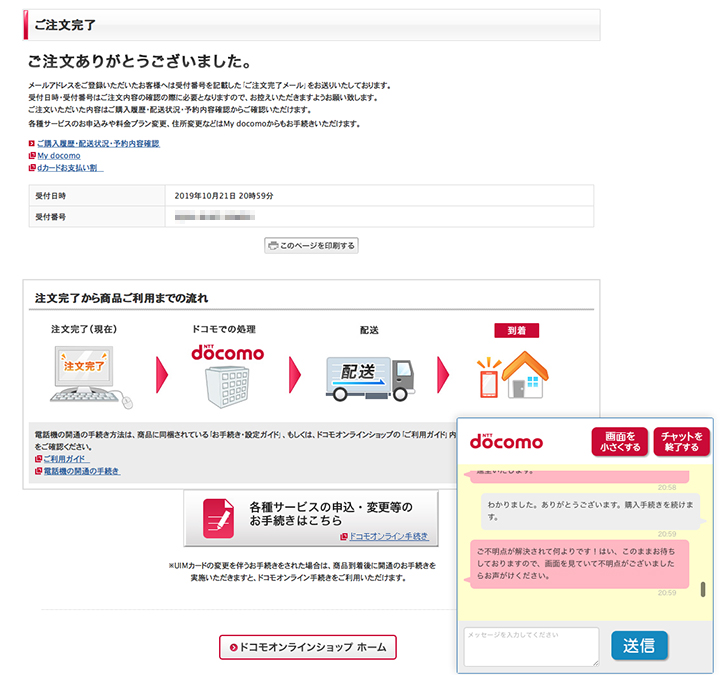Image resolution: width=720 pixels, height=675 pixels.
Task: Click the 各種サービスの申込・変更等 banner document icon
Action: pos(219,519)
